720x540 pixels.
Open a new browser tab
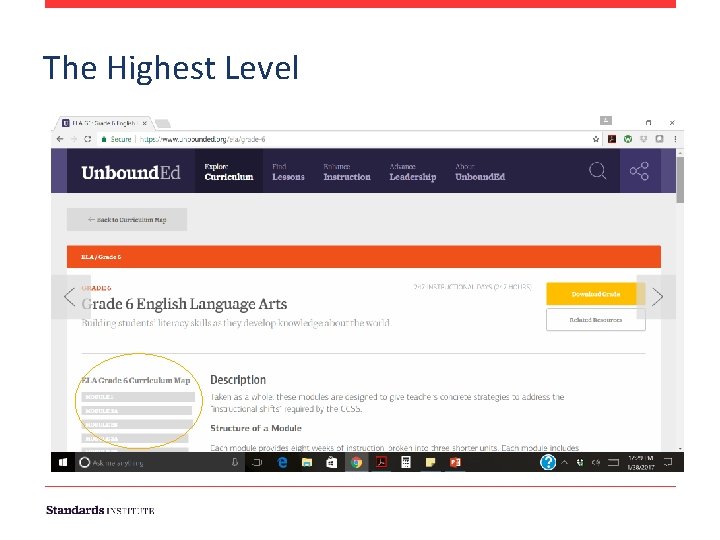(x=163, y=123)
